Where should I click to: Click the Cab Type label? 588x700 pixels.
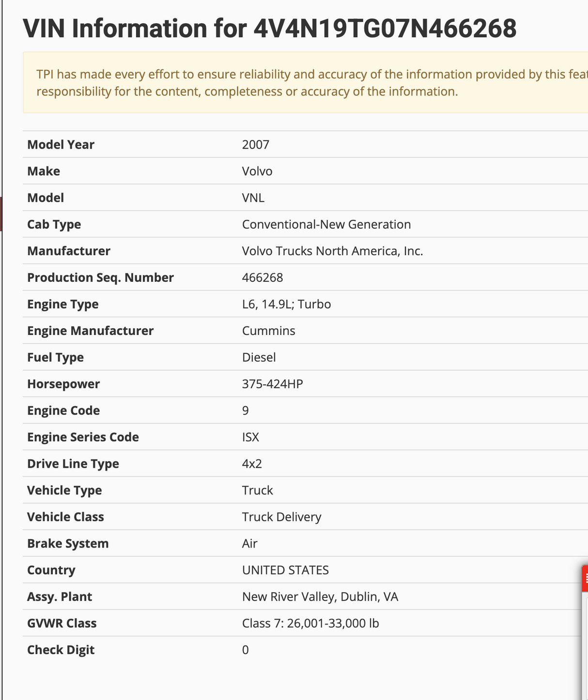coord(54,225)
